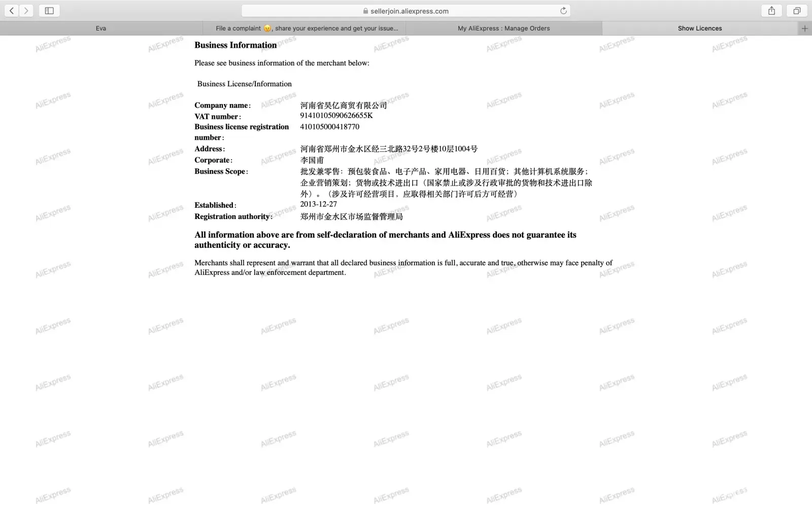
Task: Click license registration number 410105000418770
Action: [x=330, y=126]
